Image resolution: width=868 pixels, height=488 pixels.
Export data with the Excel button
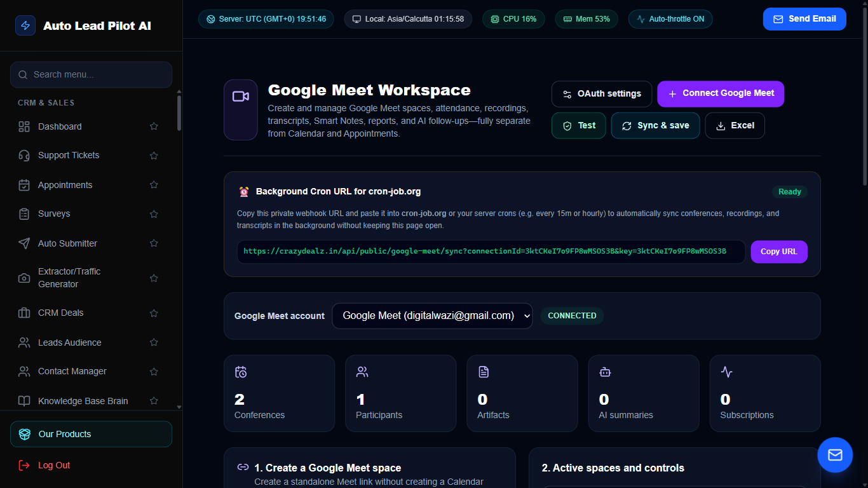[x=735, y=126]
